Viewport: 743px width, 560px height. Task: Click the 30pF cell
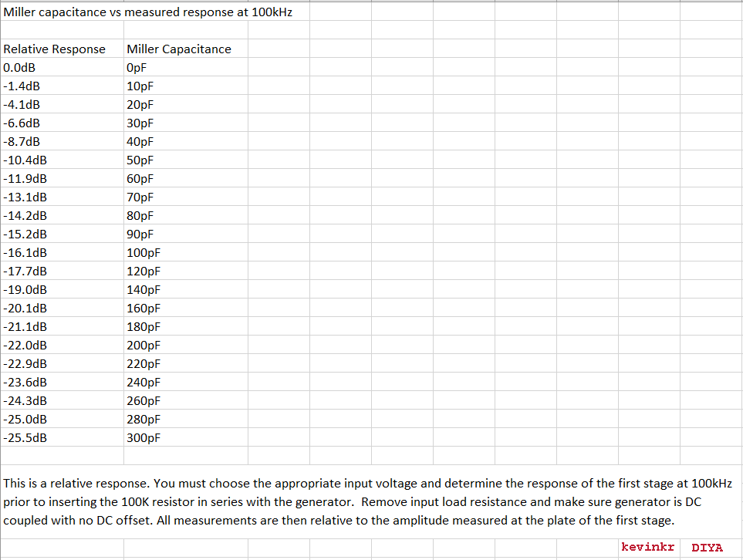pos(186,123)
